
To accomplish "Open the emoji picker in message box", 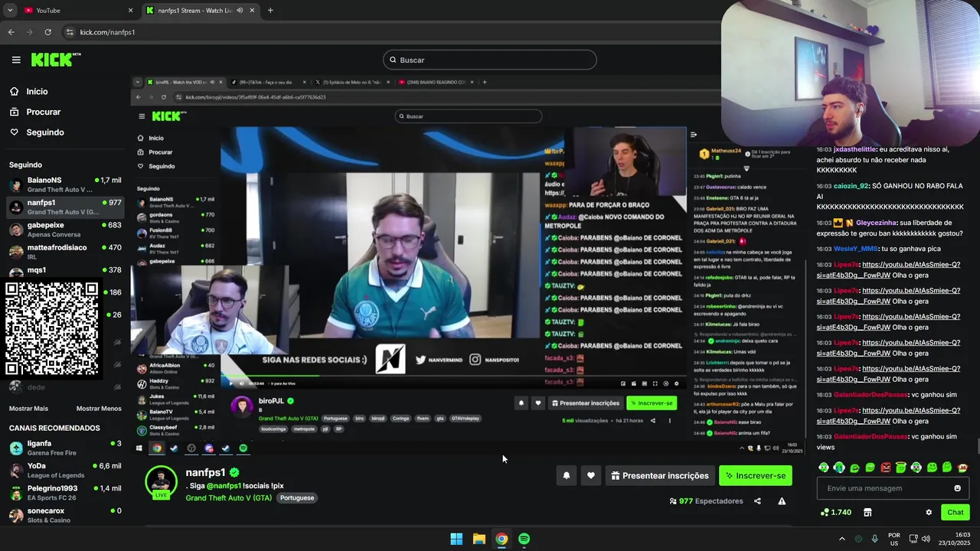I will [x=957, y=488].
